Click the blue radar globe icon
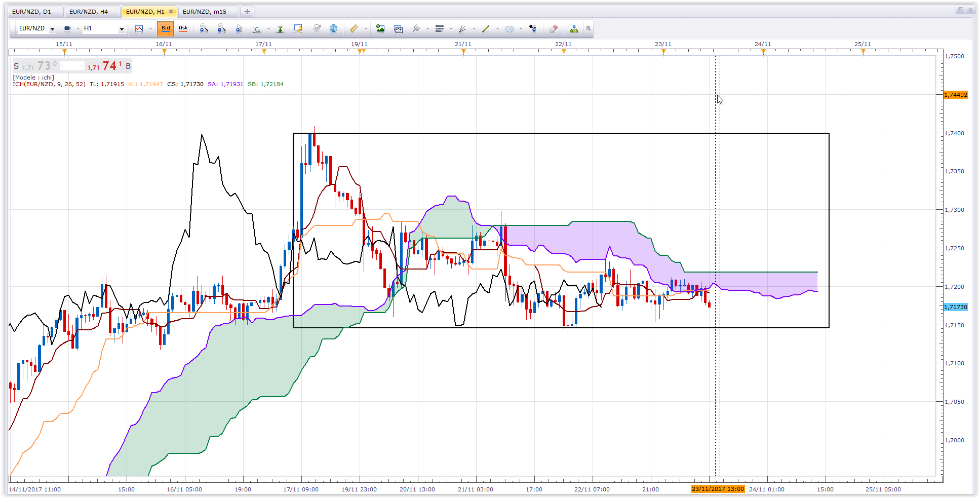The height and width of the screenshot is (498, 980). (x=333, y=28)
